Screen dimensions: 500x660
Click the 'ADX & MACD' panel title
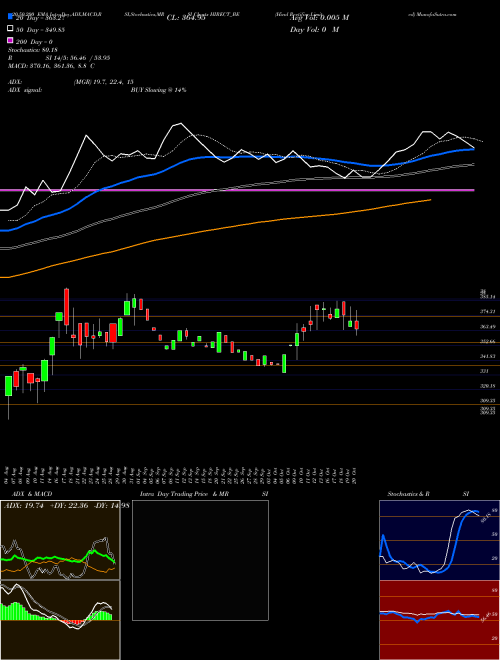point(32,494)
